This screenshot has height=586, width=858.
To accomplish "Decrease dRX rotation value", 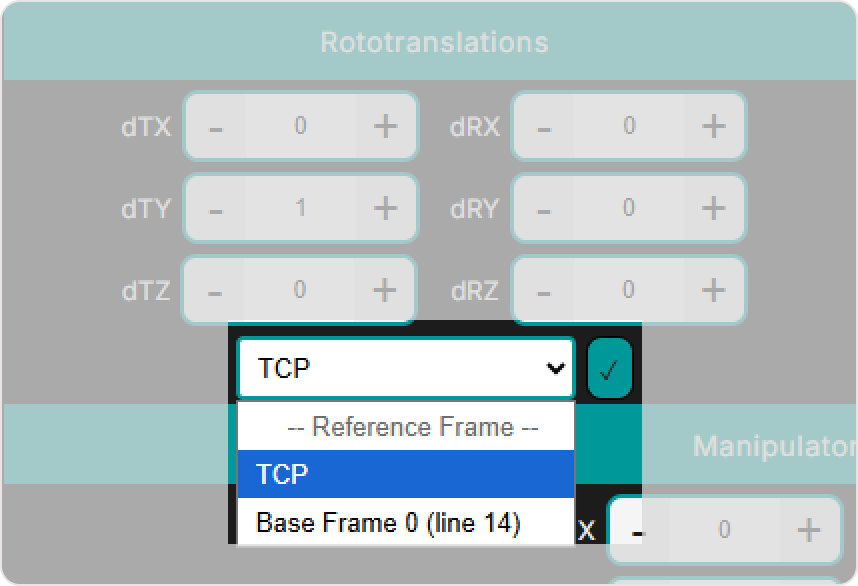I will 544,127.
